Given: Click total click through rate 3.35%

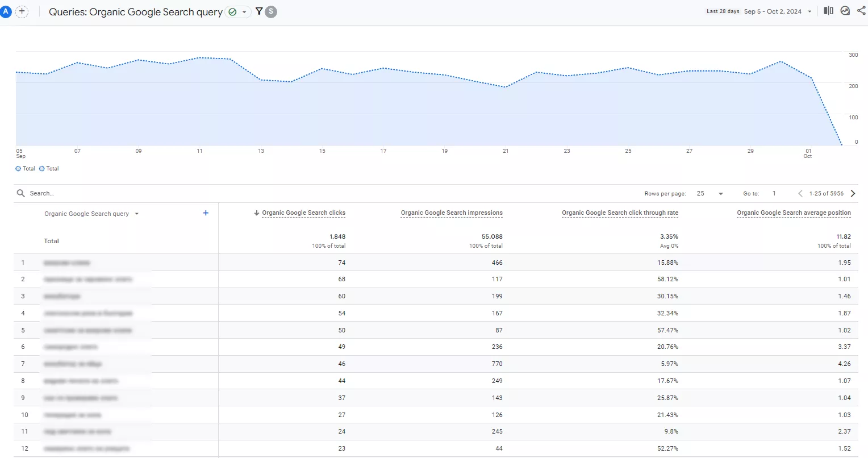Looking at the screenshot, I should coord(669,236).
